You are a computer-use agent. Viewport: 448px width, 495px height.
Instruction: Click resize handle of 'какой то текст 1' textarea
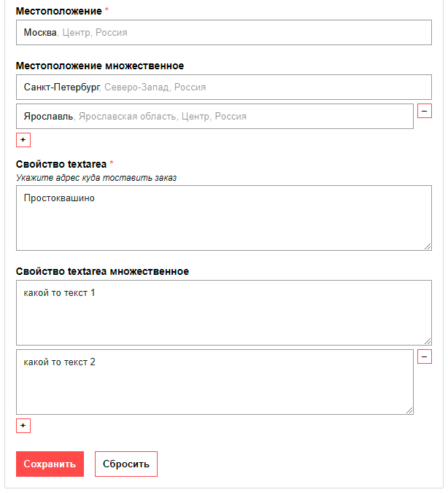pyautogui.click(x=428, y=341)
